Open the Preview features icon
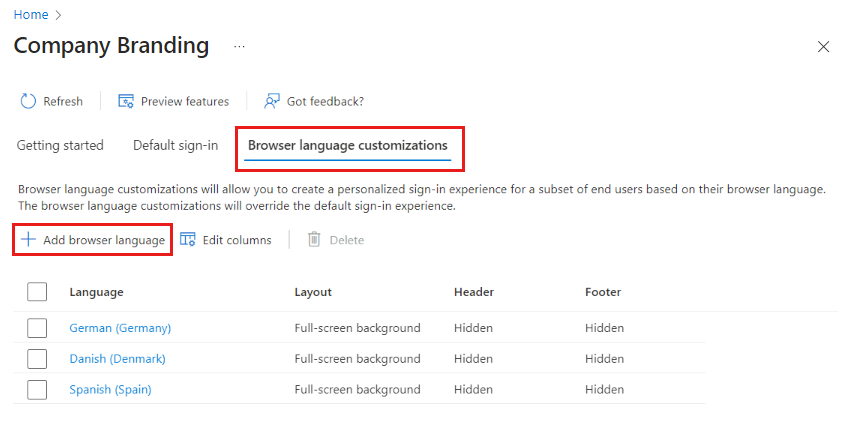This screenshot has height=425, width=852. coord(126,102)
